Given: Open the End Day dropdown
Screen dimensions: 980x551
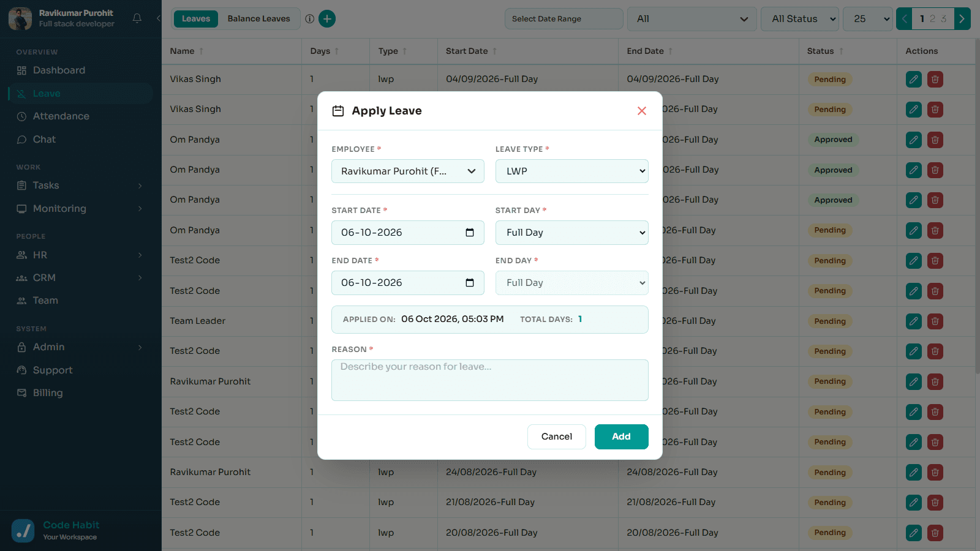Looking at the screenshot, I should [x=572, y=283].
